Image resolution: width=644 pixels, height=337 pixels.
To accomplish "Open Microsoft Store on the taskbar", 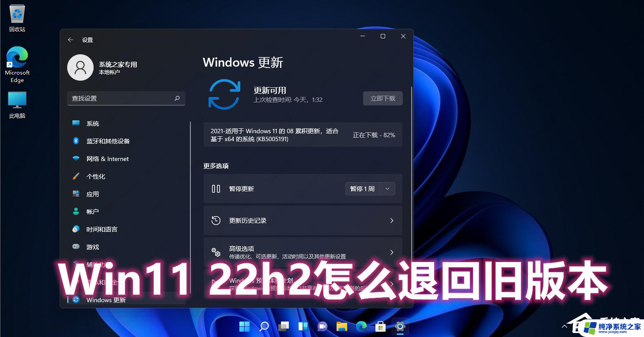I will [381, 326].
